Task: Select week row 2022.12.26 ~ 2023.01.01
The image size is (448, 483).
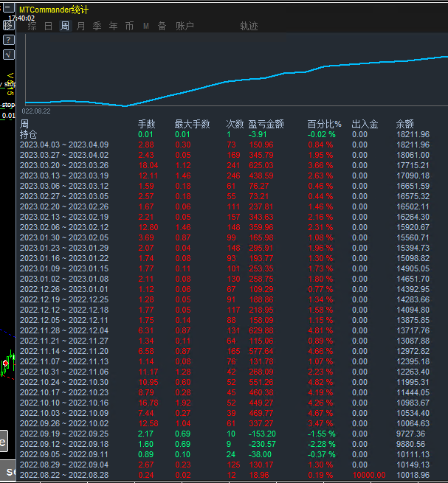Action: [x=224, y=289]
